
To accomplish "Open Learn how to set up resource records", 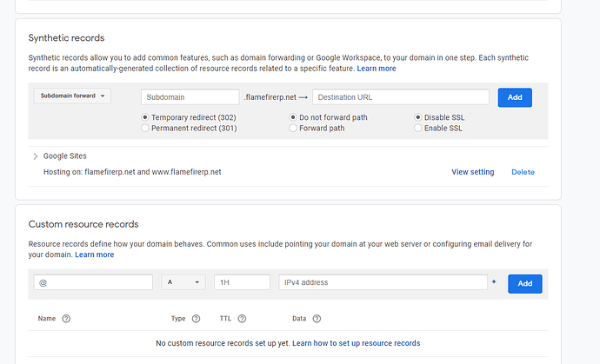I will click(x=356, y=343).
